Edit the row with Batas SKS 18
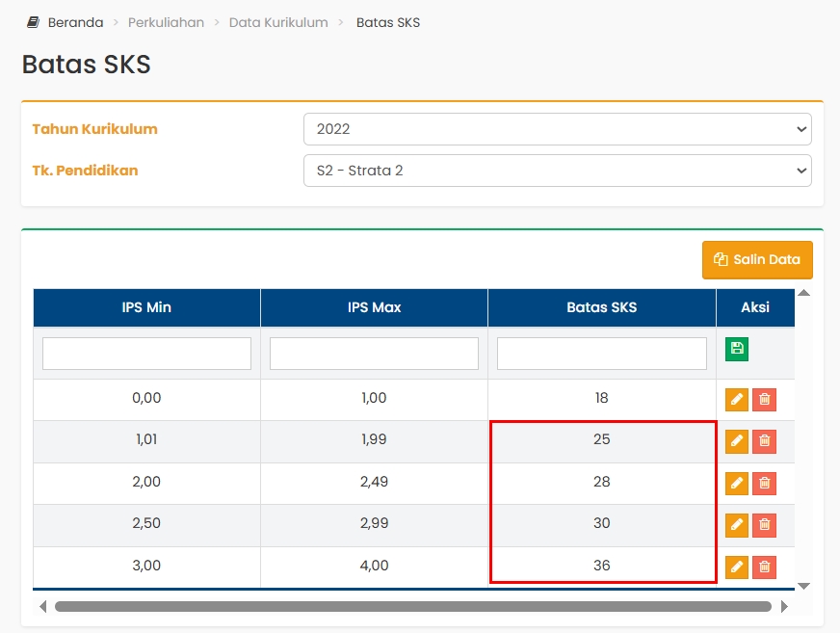The width and height of the screenshot is (840, 633). (x=736, y=400)
